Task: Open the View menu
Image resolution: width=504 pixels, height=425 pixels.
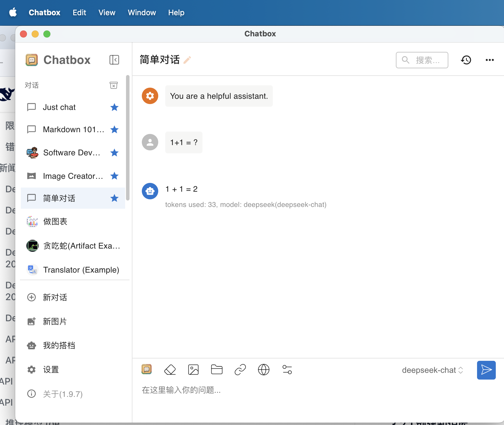Action: [x=107, y=13]
